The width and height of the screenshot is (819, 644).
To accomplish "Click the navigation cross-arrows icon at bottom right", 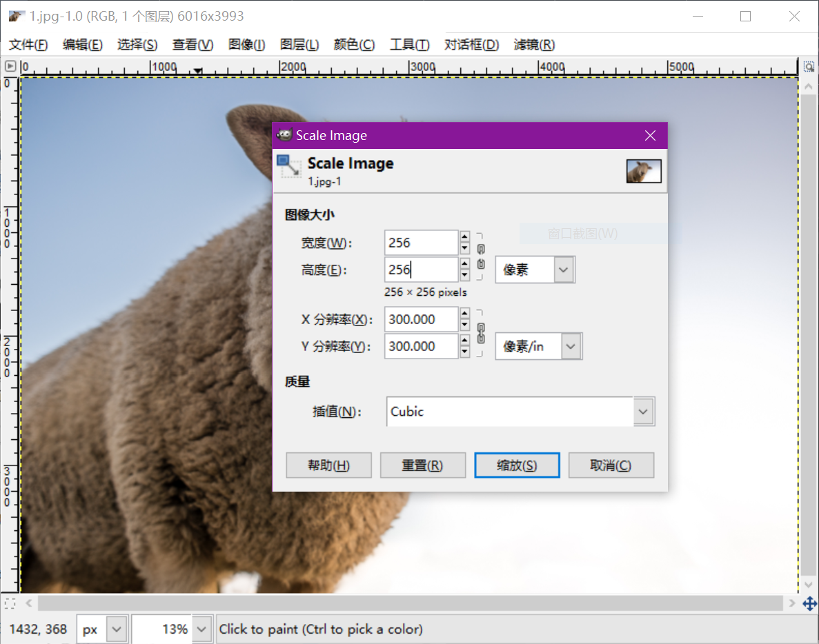I will (809, 604).
